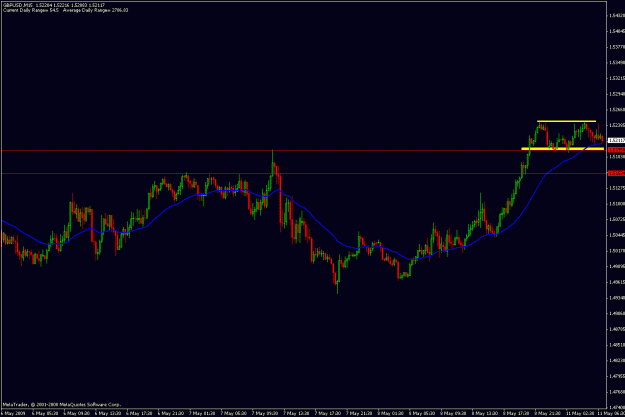Click the 1.51275 price axis label

pyautogui.click(x=616, y=188)
